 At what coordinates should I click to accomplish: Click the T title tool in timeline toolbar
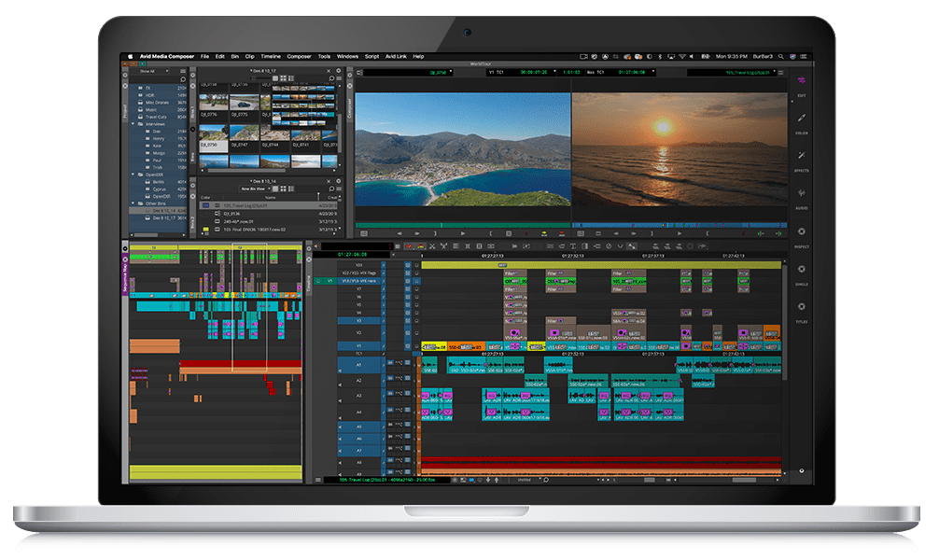coord(573,246)
